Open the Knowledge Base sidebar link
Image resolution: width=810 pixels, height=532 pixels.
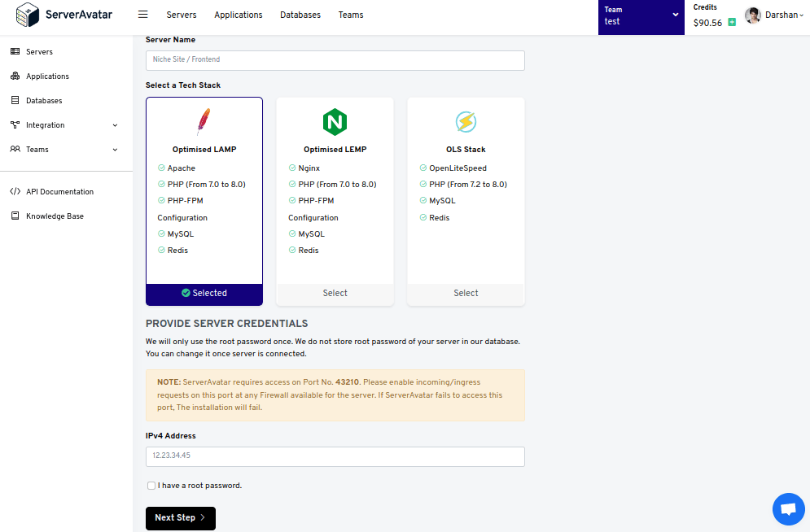coord(55,216)
